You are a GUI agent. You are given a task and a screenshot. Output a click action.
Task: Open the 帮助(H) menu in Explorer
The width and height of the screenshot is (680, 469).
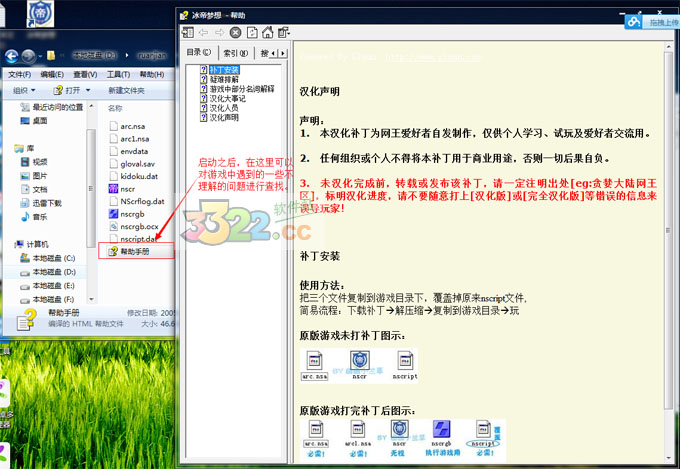(152, 75)
